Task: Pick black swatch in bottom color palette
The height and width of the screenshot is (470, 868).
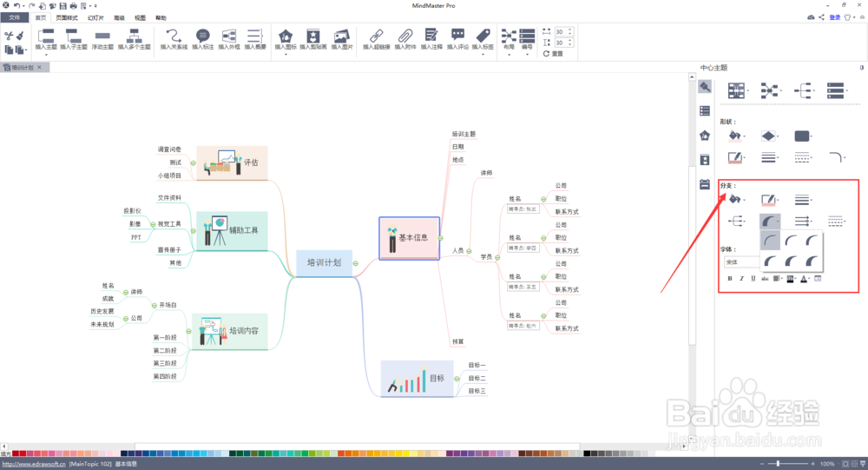Action: pyautogui.click(x=587, y=453)
